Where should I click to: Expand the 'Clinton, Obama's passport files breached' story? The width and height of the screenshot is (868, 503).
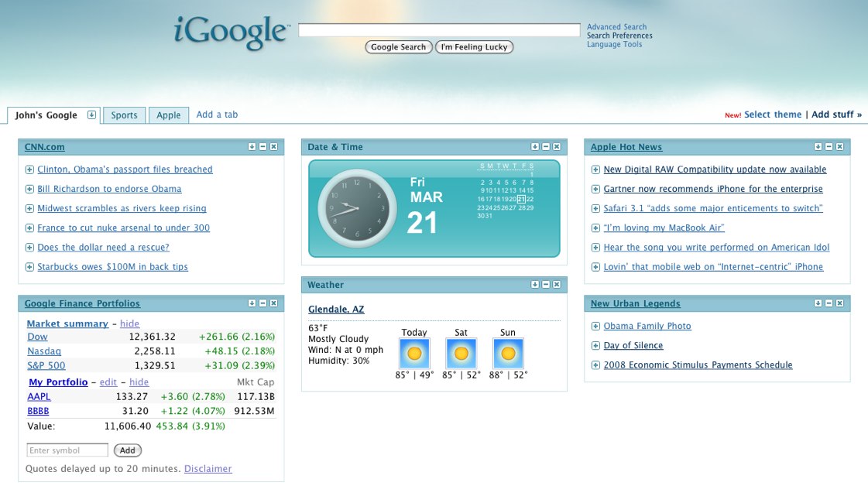29,170
